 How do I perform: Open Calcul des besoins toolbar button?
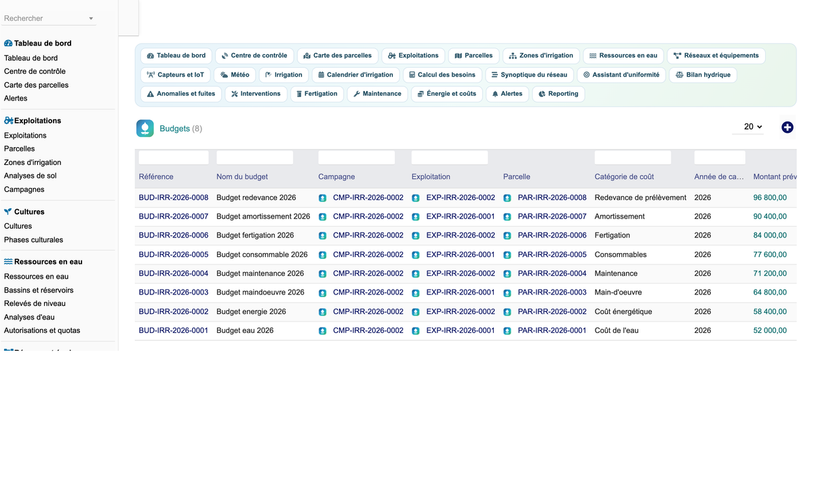442,75
